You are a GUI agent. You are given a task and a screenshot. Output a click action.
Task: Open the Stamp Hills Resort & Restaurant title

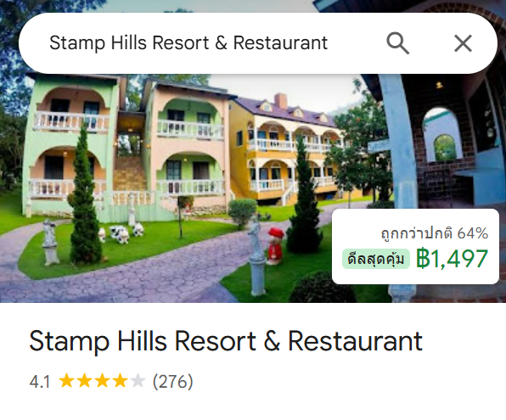pyautogui.click(x=226, y=340)
